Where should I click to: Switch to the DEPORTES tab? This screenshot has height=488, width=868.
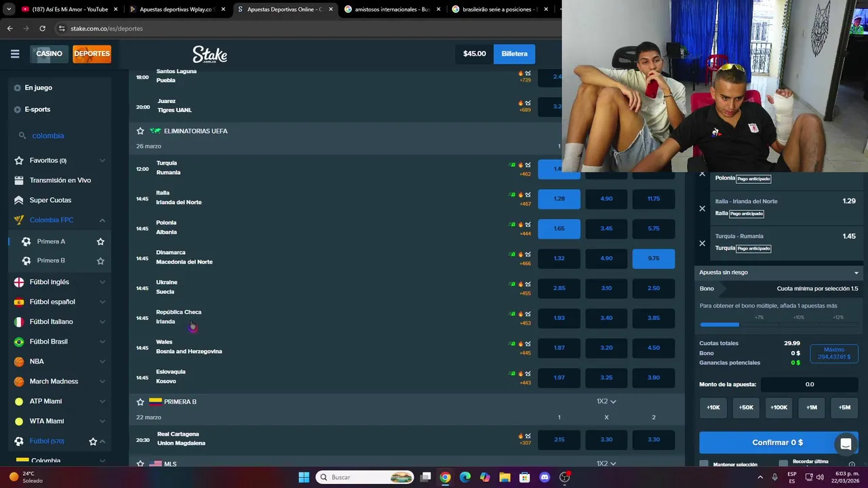(92, 54)
